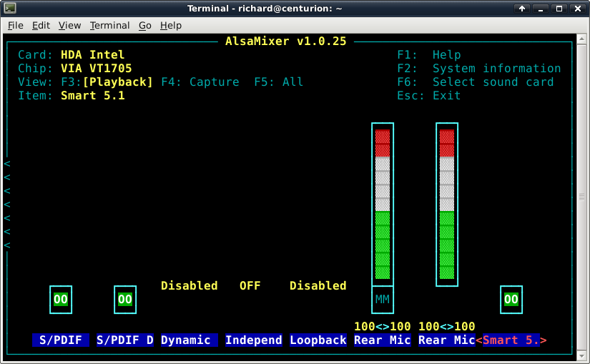
Task: Open the terminal window menu icon in title bar
Action: pos(10,9)
